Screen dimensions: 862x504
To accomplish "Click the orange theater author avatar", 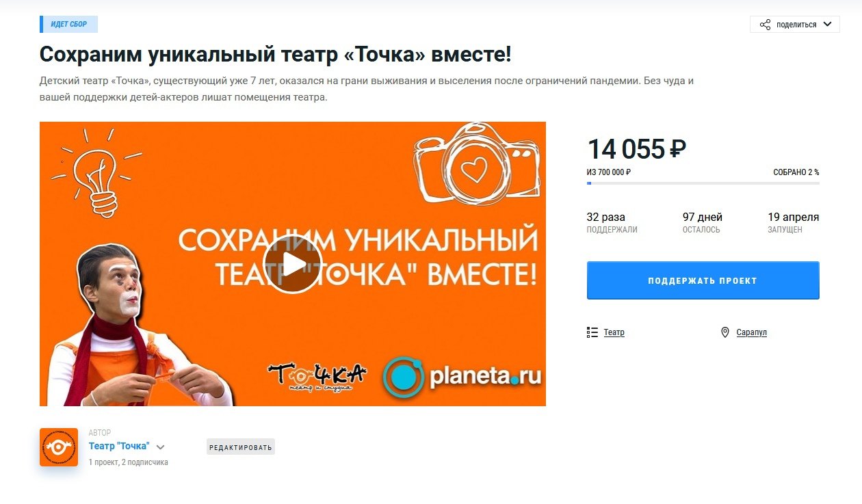I will point(59,447).
